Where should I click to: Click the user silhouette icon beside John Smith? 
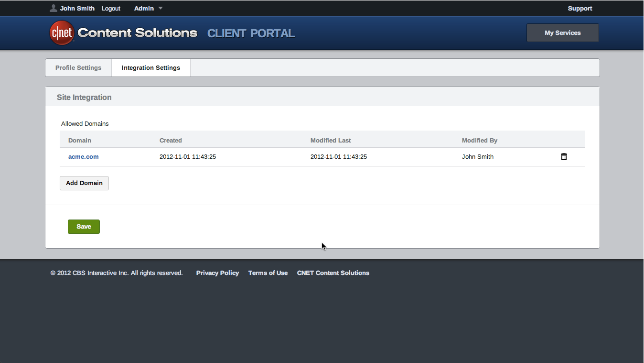coord(54,8)
